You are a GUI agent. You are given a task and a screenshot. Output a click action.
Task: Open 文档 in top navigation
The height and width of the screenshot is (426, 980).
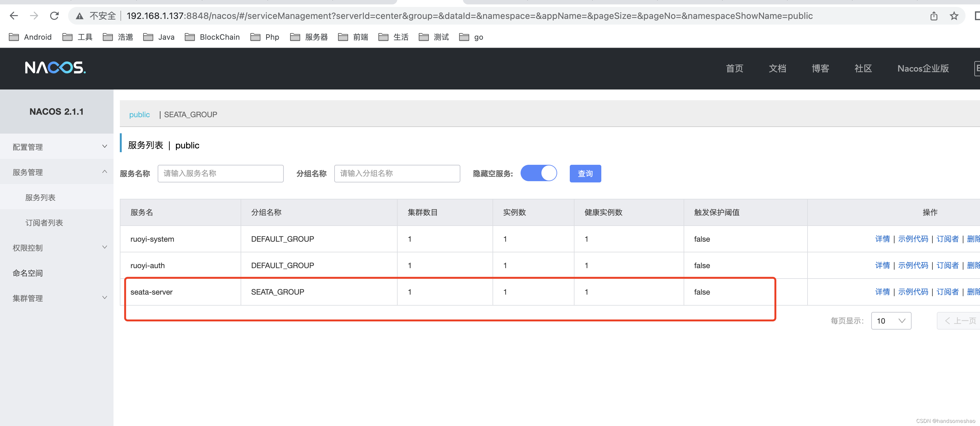click(x=777, y=68)
